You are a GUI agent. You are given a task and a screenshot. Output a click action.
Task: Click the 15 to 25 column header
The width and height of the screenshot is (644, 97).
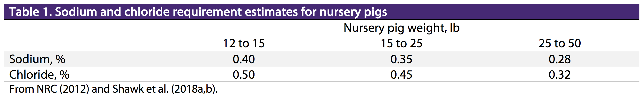pos(402,43)
